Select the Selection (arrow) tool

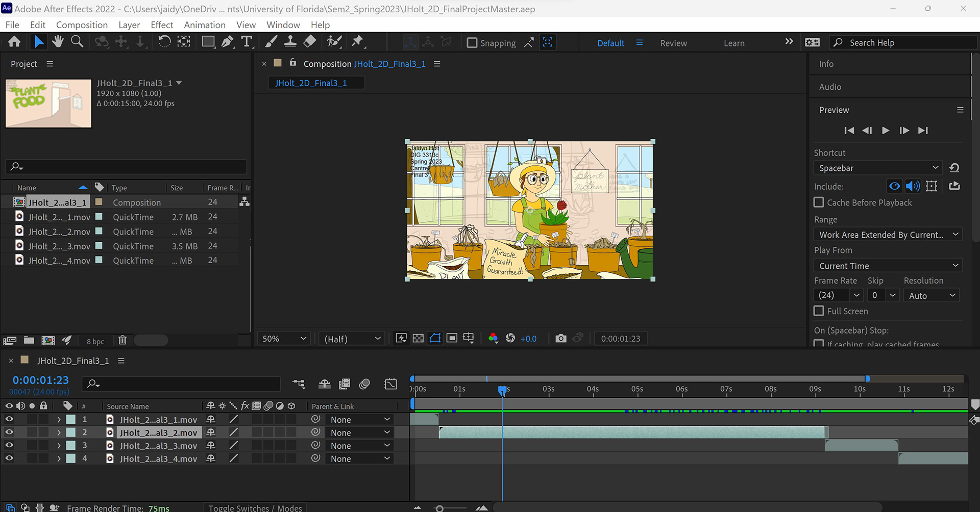[38, 42]
